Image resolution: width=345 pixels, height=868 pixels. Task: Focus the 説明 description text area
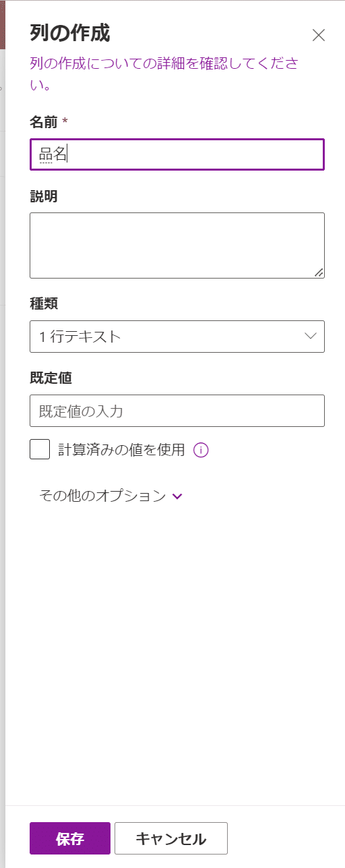[x=177, y=245]
